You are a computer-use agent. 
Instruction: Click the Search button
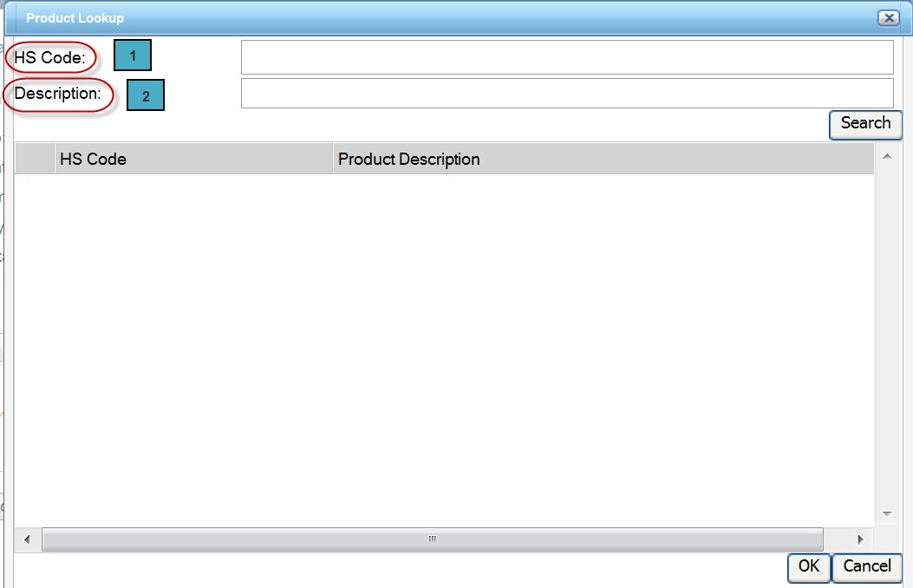click(865, 125)
